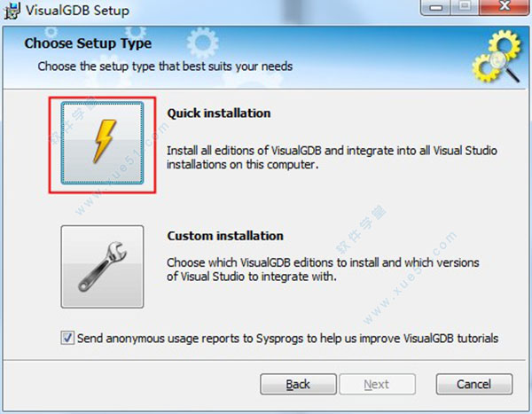Click the greyed-out Next button
This screenshot has width=532, height=414.
click(x=378, y=384)
